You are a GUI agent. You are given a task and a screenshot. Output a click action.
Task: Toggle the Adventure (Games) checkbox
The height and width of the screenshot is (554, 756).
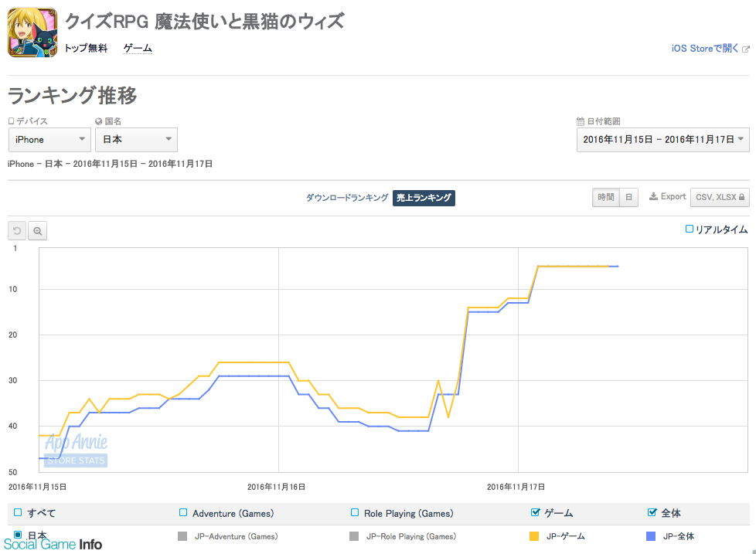(183, 512)
